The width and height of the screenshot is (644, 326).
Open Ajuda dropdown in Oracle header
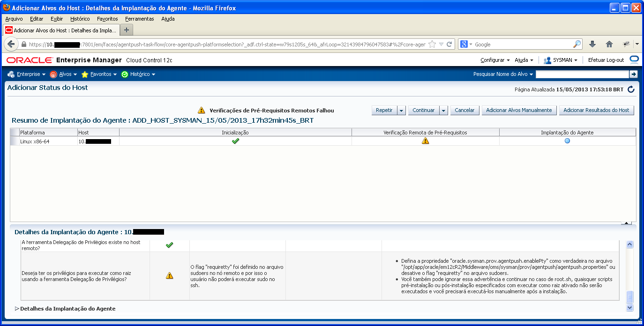click(x=524, y=60)
